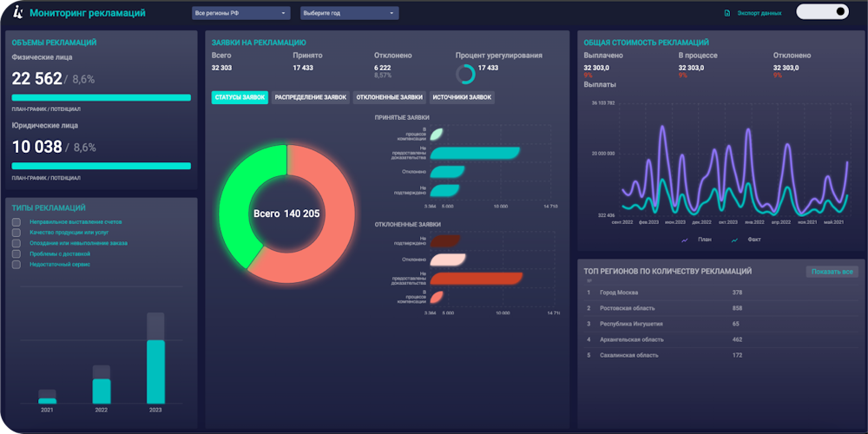Check Проблемы с доставкой checkbox

point(16,253)
